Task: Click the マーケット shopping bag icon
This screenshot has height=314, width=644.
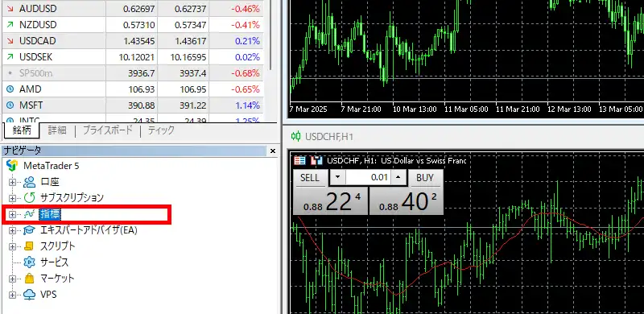Action: (29, 279)
